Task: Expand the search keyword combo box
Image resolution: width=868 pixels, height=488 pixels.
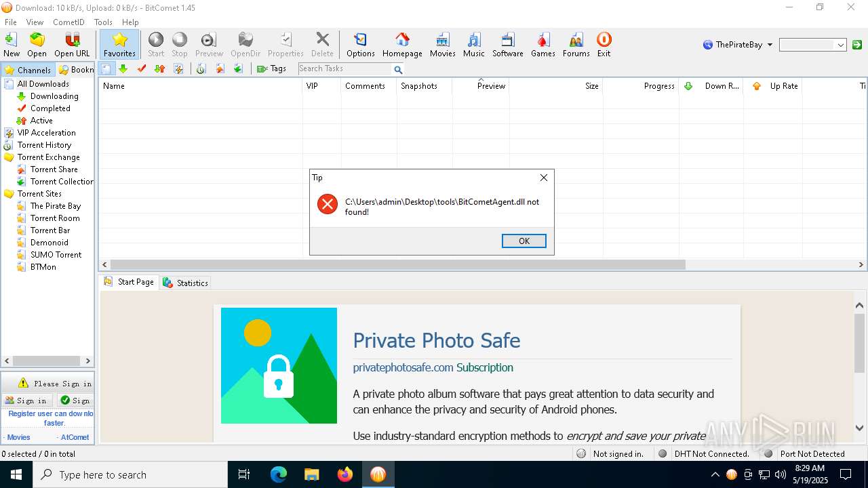Action: 841,45
